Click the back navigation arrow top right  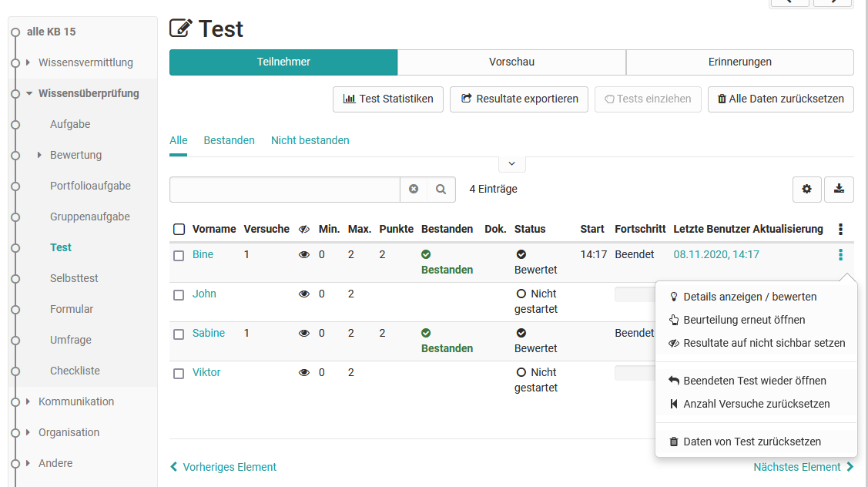tap(789, 3)
